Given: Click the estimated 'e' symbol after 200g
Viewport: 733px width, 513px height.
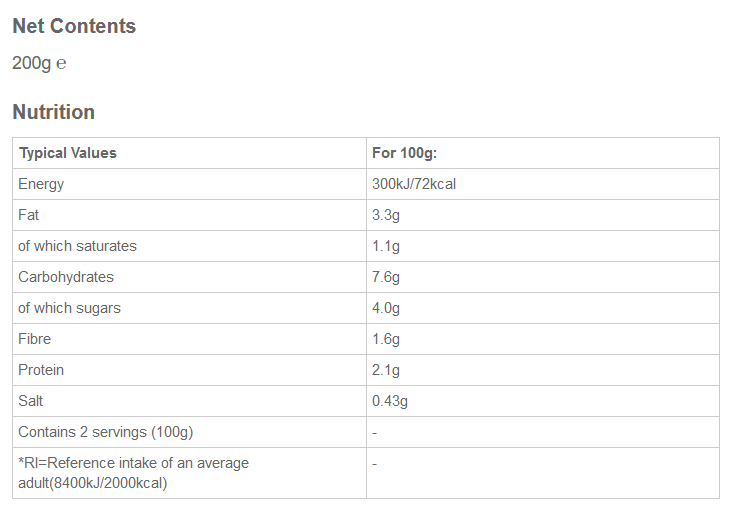Looking at the screenshot, I should coord(61,64).
